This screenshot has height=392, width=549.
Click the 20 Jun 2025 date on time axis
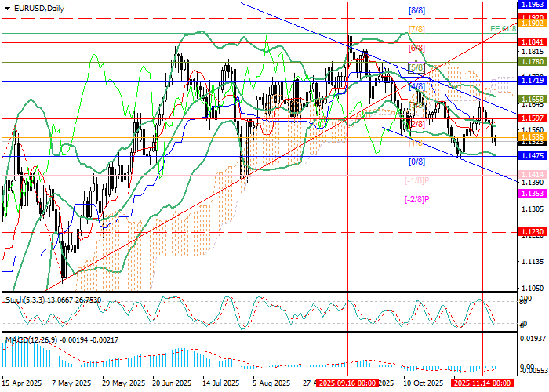click(x=173, y=383)
